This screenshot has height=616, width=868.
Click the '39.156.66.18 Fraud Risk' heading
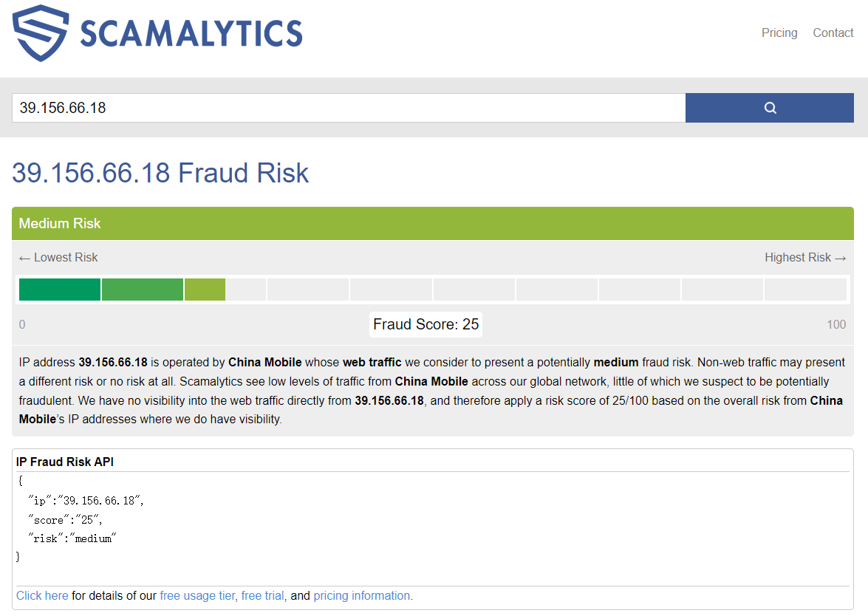pos(160,173)
